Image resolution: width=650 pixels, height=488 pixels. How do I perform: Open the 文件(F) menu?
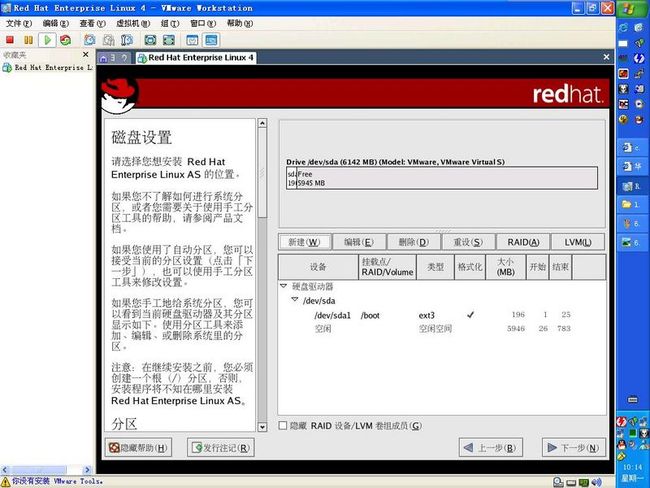[19, 23]
